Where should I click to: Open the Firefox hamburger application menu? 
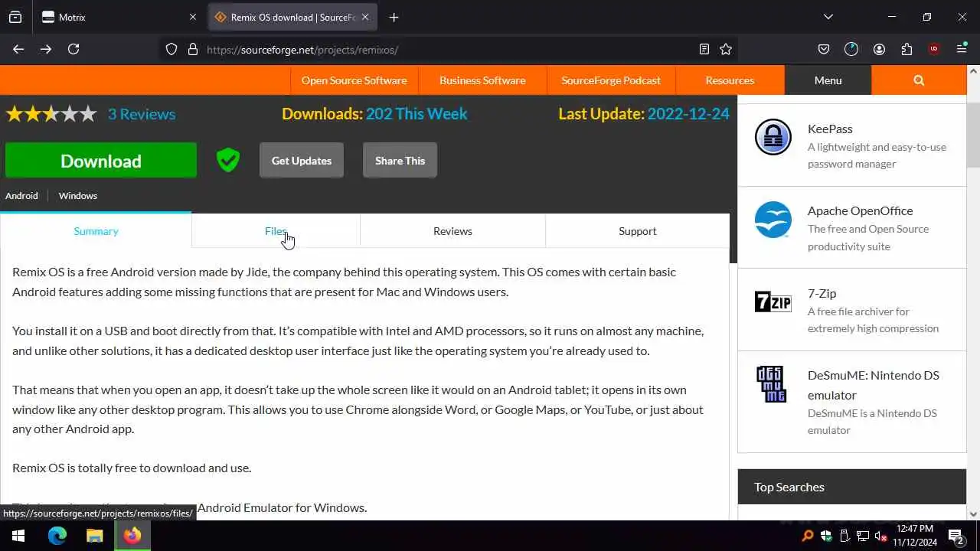point(962,49)
